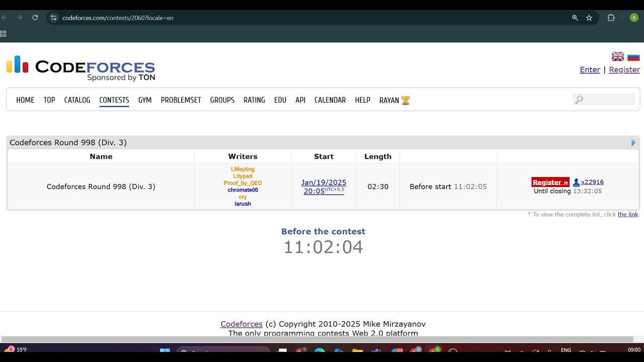Click the ENG language indicator in the taskbar
Image resolution: width=644 pixels, height=362 pixels.
(566, 350)
